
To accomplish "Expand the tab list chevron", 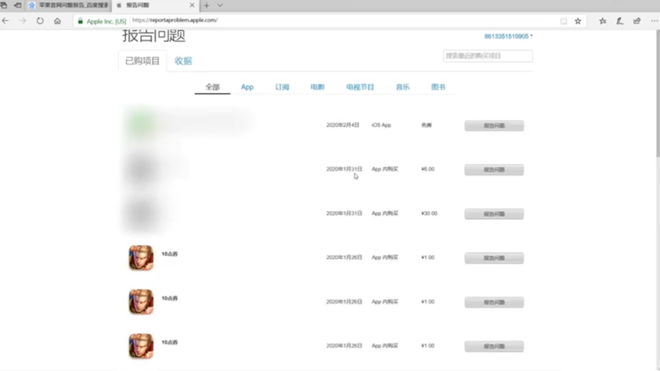I will (220, 5).
